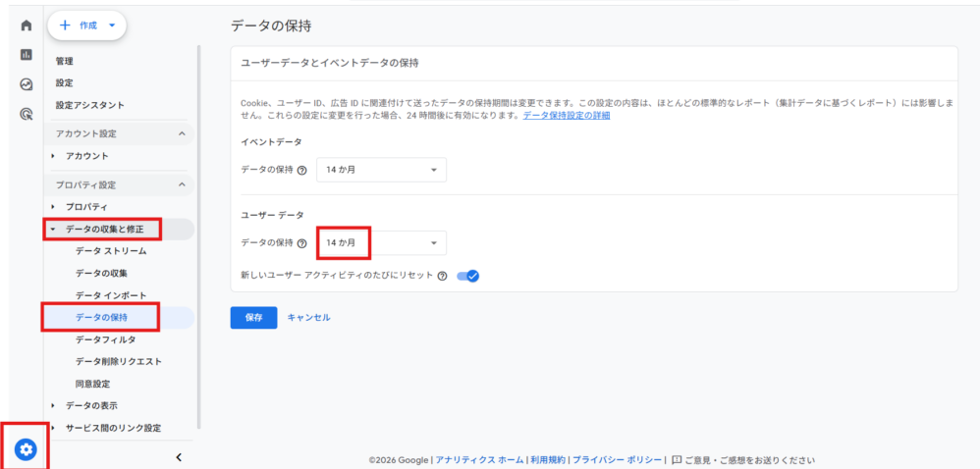Image resolution: width=980 pixels, height=469 pixels.
Task: Click help icon beside event data retention
Action: (301, 170)
